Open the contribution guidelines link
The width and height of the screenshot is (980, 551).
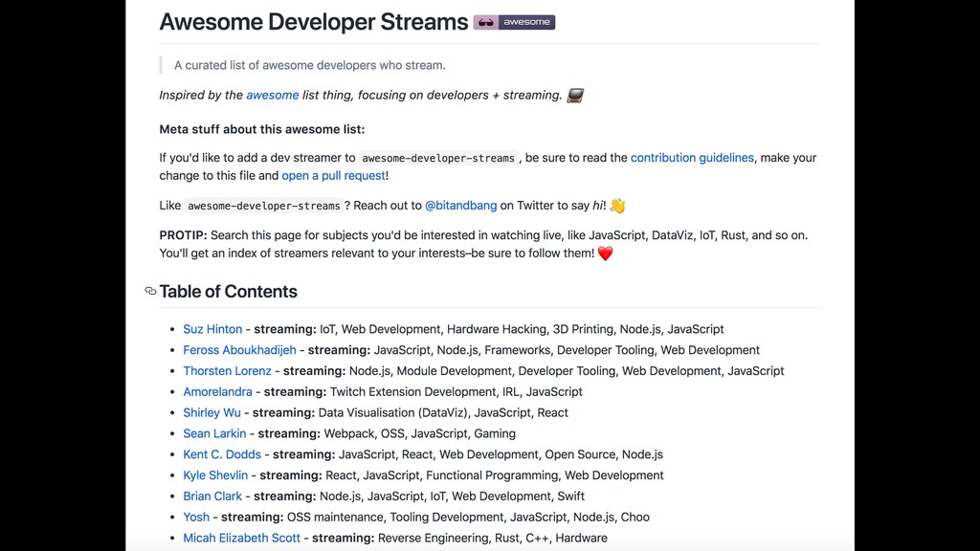point(692,157)
